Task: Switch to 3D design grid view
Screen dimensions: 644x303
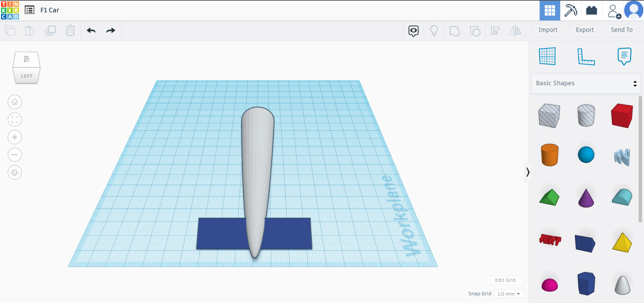Action: 550,10
